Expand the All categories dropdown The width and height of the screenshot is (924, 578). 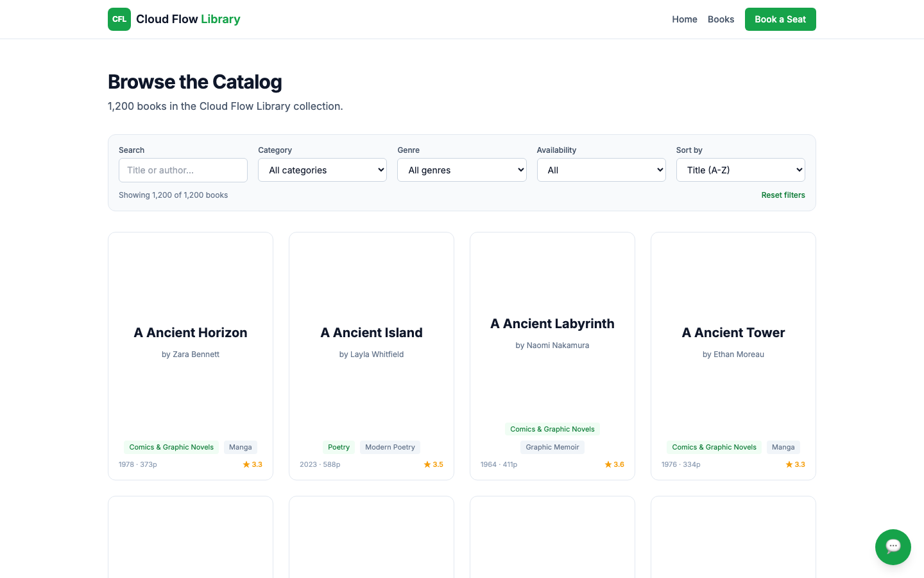[x=322, y=170]
